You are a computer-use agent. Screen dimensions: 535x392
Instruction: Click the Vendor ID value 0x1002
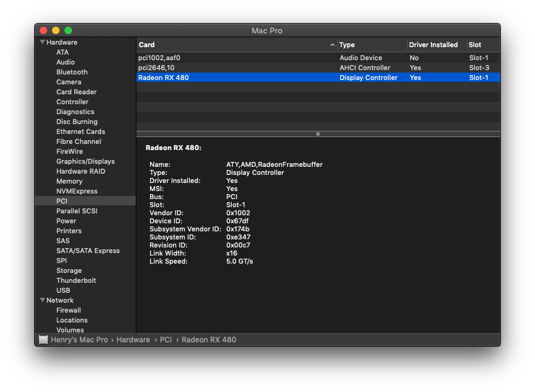[238, 213]
